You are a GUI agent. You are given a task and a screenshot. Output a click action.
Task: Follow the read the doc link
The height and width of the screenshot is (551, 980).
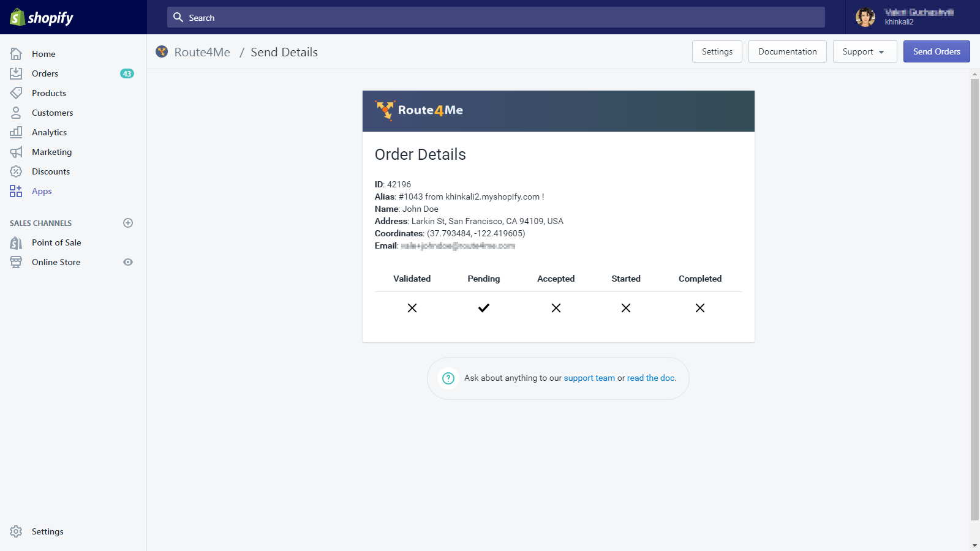pos(650,378)
